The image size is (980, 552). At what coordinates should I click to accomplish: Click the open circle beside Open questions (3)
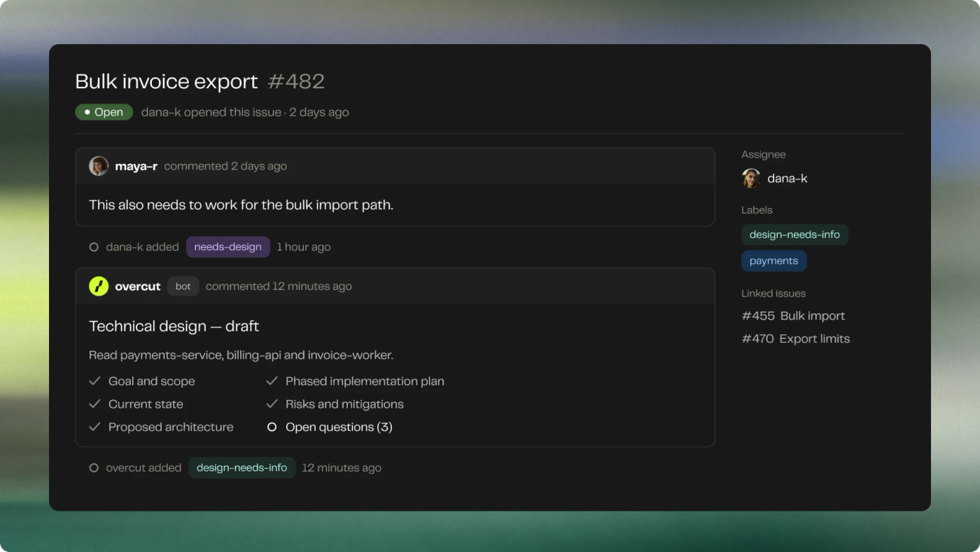272,427
